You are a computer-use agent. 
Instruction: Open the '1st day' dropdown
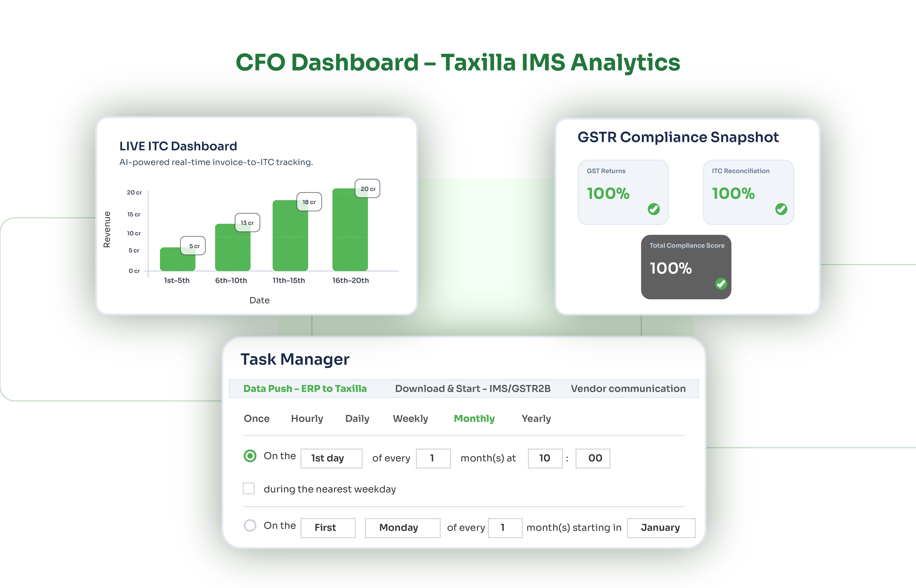coord(331,458)
